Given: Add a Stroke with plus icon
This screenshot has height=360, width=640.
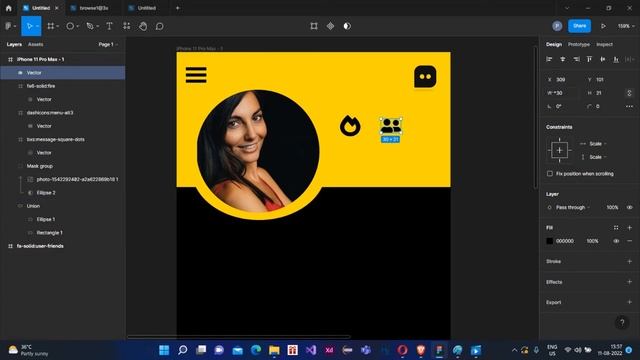Looking at the screenshot, I should (x=629, y=261).
